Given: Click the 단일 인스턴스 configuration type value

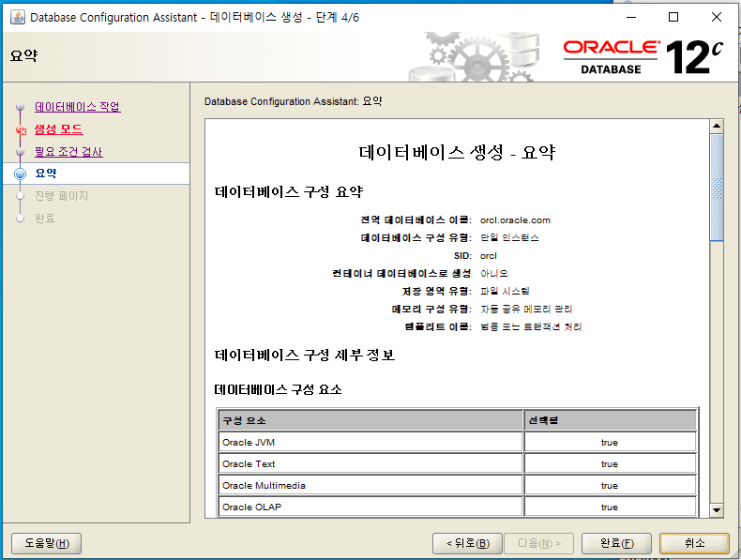Looking at the screenshot, I should coord(509,237).
